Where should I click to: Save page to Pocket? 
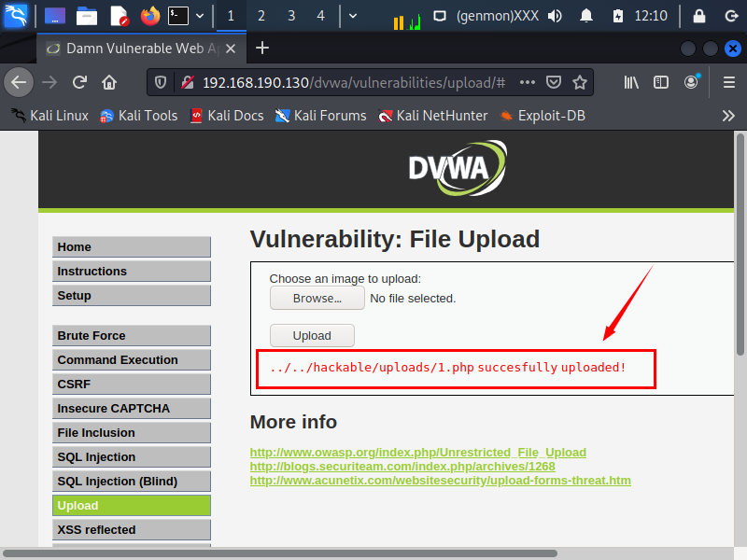[x=554, y=82]
